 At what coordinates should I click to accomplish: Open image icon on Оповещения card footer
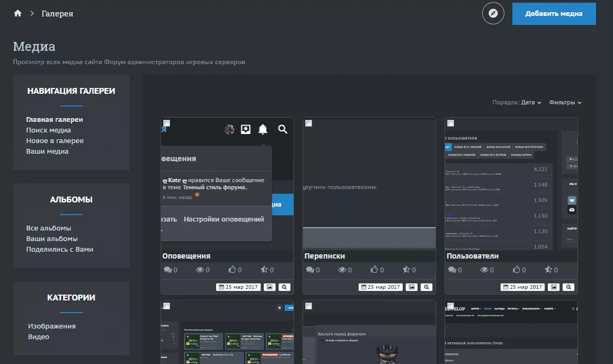269,287
